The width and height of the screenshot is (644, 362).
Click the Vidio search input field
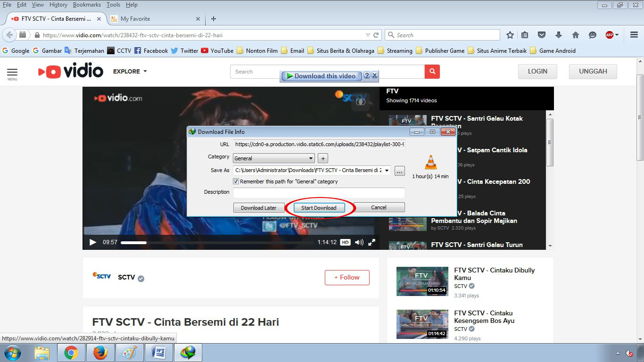tap(327, 72)
